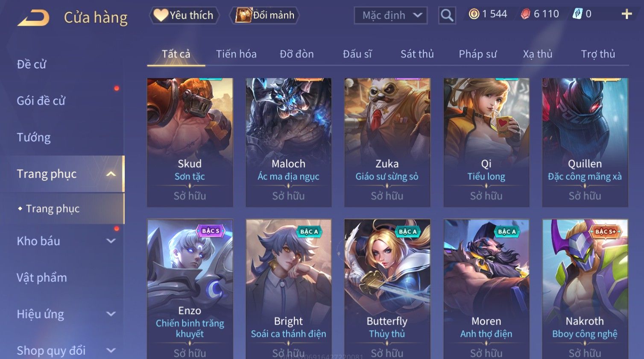Open search with the magnifier icon
The height and width of the screenshot is (359, 644).
click(x=447, y=15)
